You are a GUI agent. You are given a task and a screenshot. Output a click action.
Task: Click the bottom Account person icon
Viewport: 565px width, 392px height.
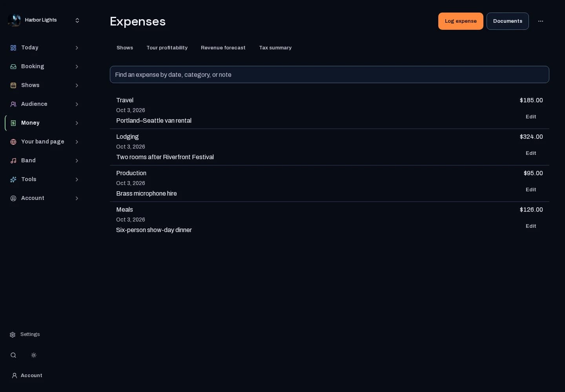15,376
